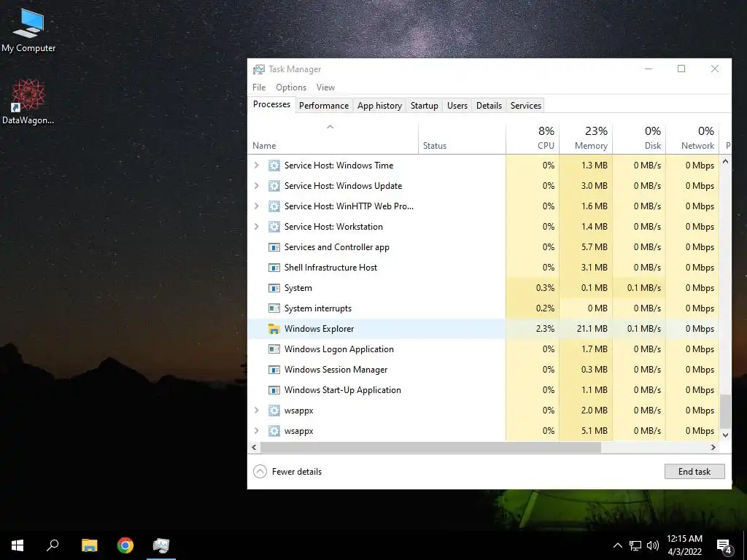The image size is (747, 560).
Task: Click the Windows Session Manager icon
Action: (274, 370)
